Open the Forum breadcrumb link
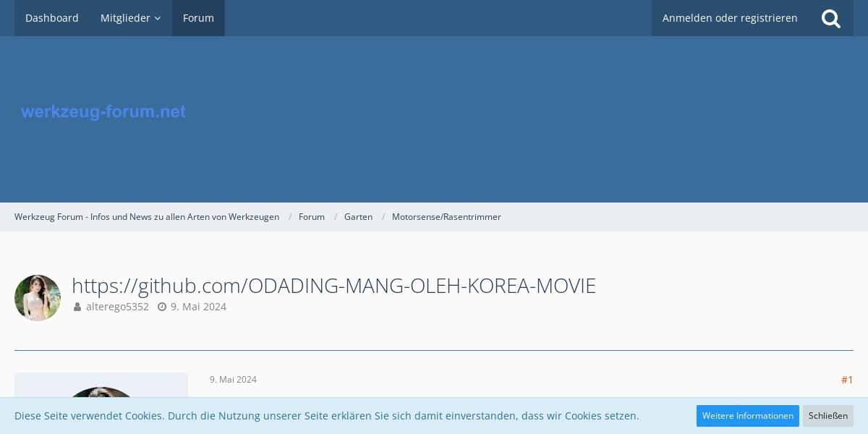 tap(312, 217)
